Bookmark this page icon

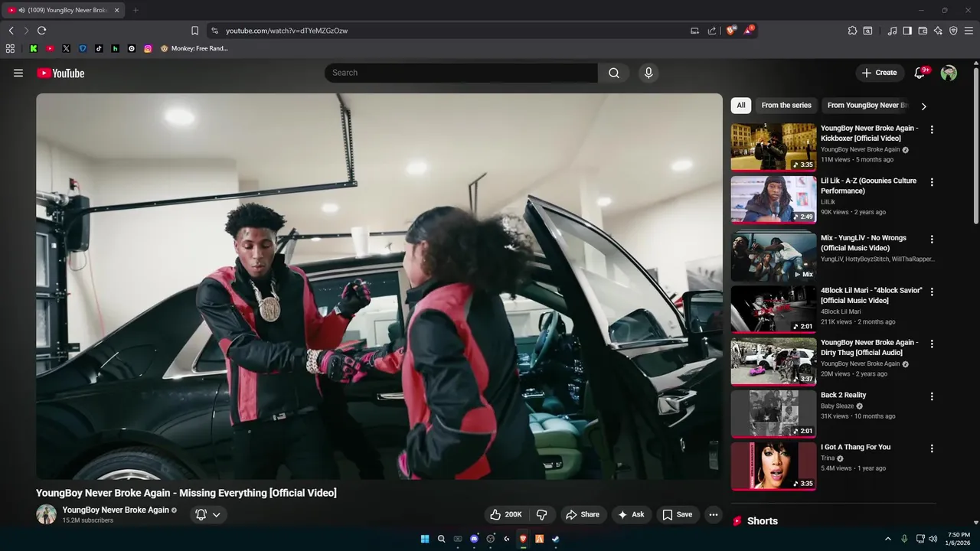(x=194, y=31)
